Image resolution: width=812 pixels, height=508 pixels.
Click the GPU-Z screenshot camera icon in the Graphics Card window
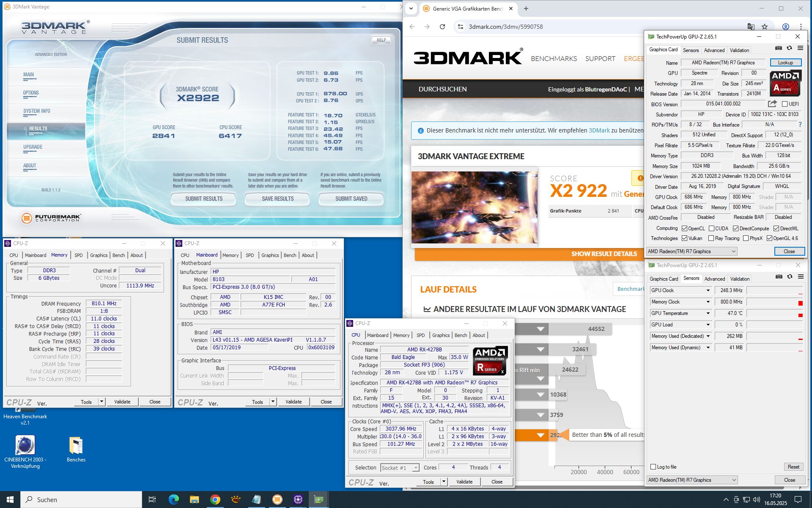coord(778,48)
